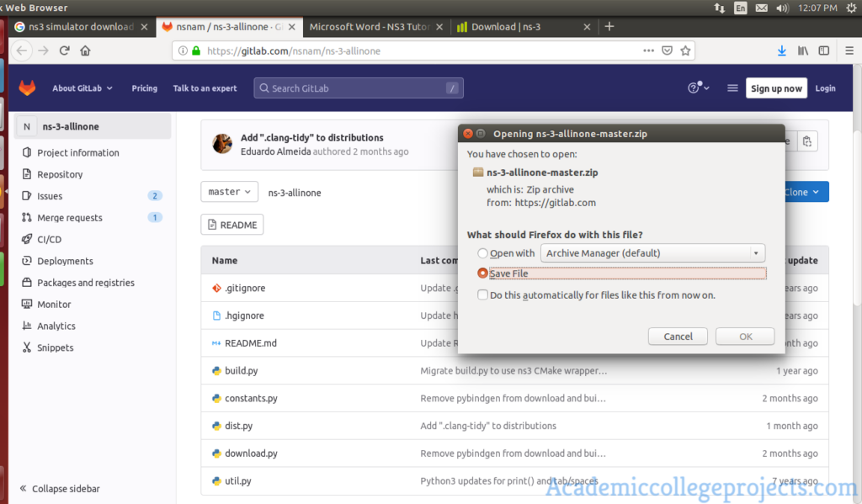Open Analytics in sidebar
Screen dimensions: 862x504
click(x=56, y=326)
